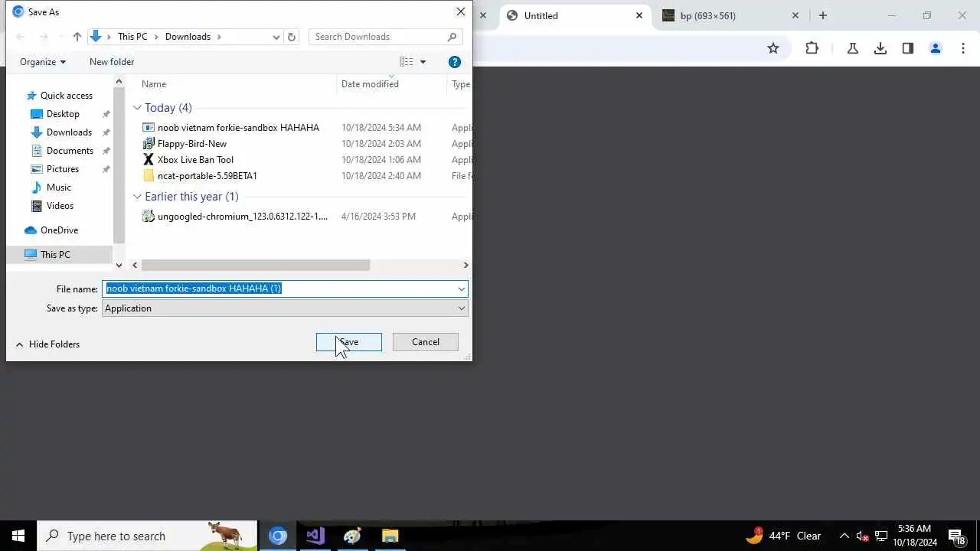Click the network tray icon

(881, 536)
